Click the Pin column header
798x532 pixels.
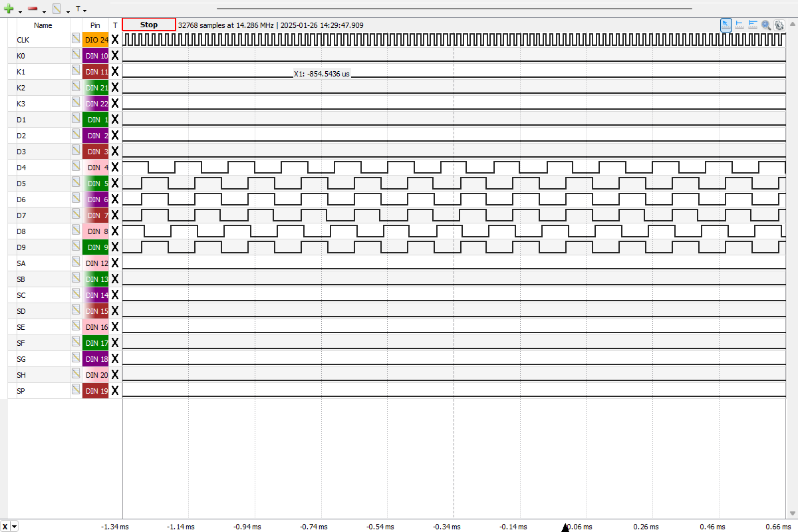click(x=95, y=25)
